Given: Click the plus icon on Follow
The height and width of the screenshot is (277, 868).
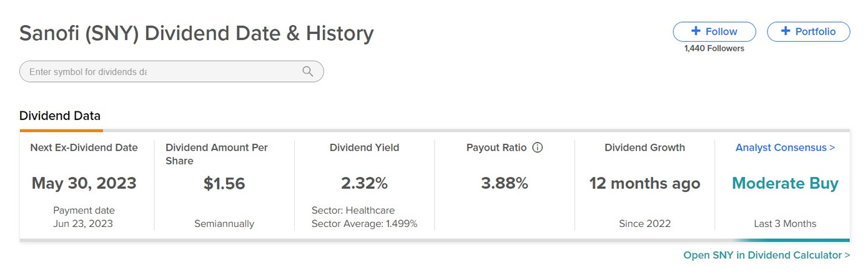Looking at the screenshot, I should [x=696, y=31].
